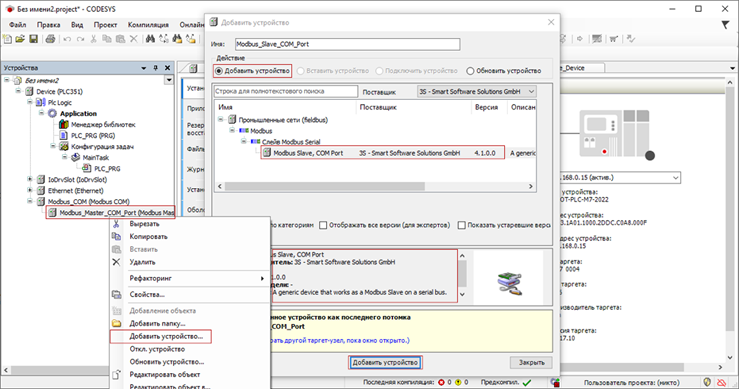This screenshot has width=739, height=389.
Task: Collapse Device (PLC351) tree node
Action: point(18,91)
